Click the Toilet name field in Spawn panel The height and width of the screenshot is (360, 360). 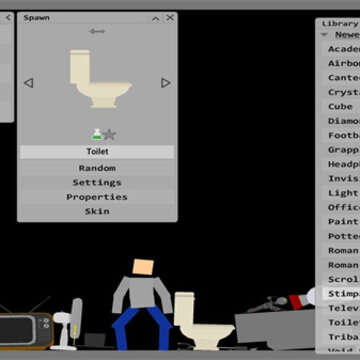(x=97, y=152)
